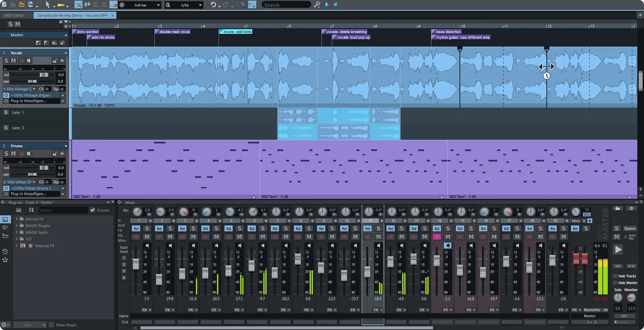The height and width of the screenshot is (330, 644).
Task: Mute the Drums track
Action: pos(13,154)
